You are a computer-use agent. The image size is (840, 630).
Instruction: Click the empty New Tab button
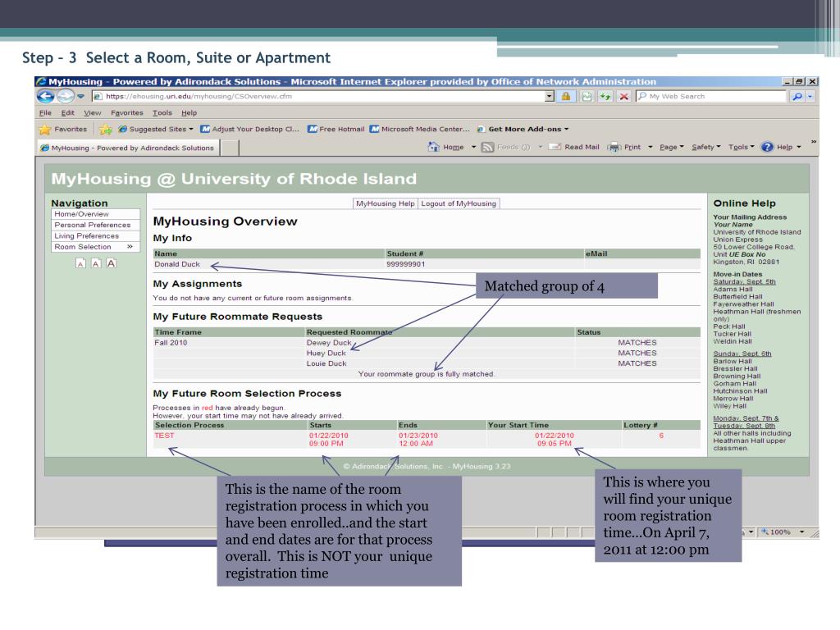coord(230,148)
